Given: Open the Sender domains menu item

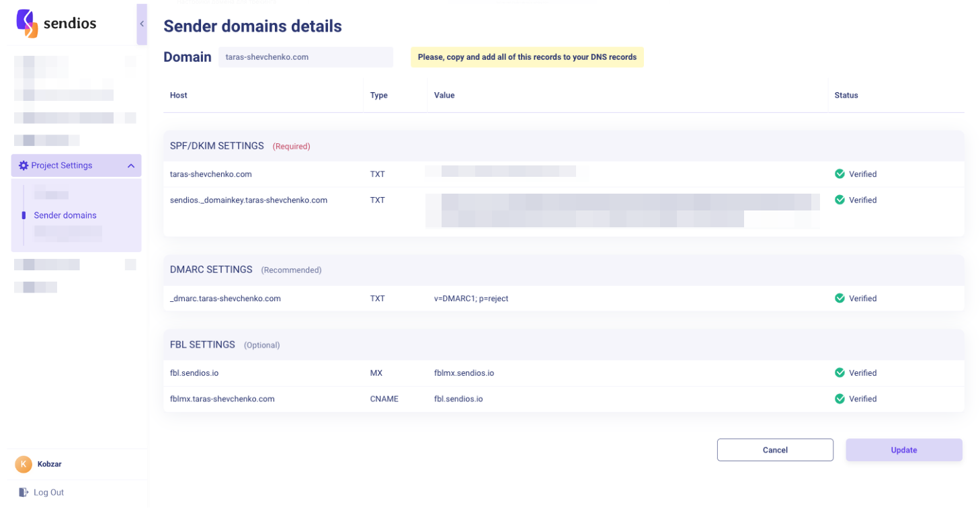Looking at the screenshot, I should [65, 215].
